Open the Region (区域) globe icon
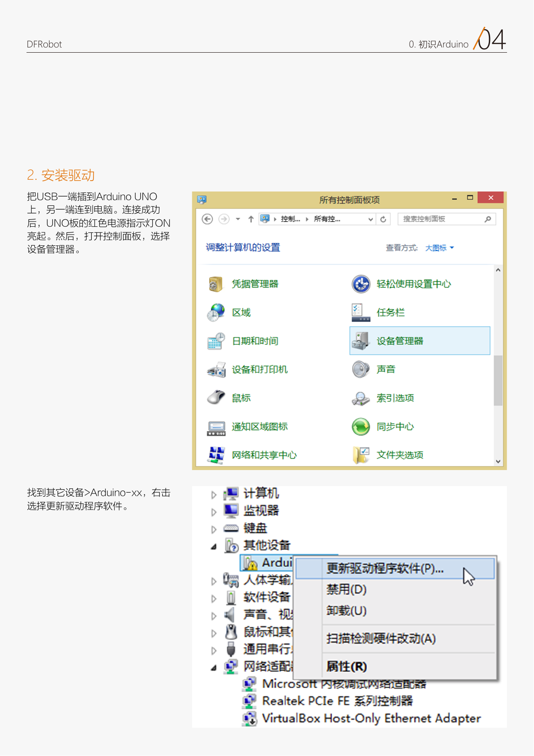This screenshot has height=756, width=534. tap(216, 312)
